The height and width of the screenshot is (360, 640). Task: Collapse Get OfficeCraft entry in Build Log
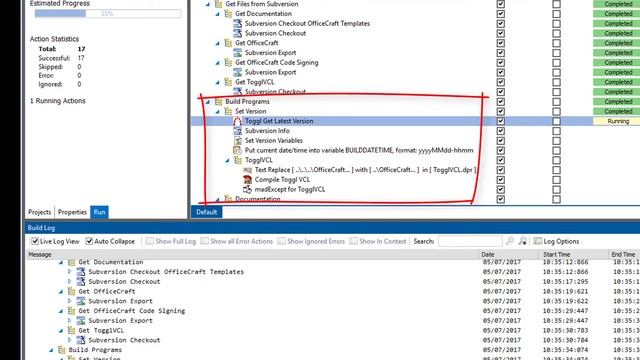[x=61, y=291]
